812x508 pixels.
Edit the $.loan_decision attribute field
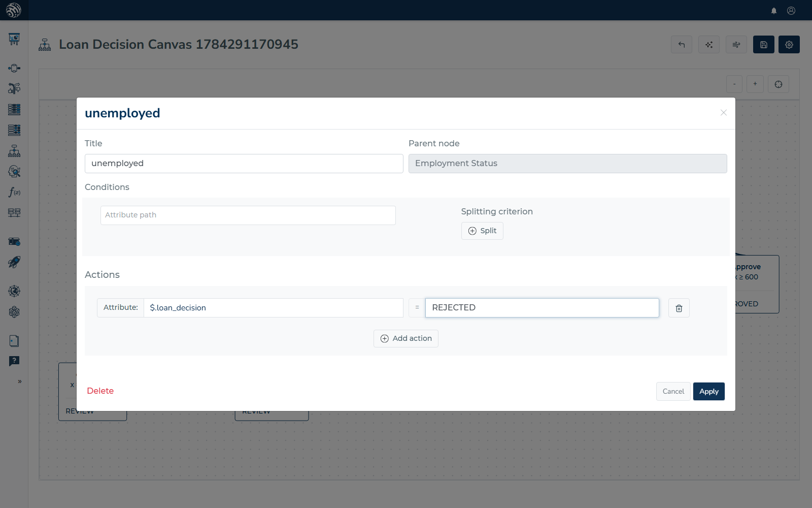[274, 308]
